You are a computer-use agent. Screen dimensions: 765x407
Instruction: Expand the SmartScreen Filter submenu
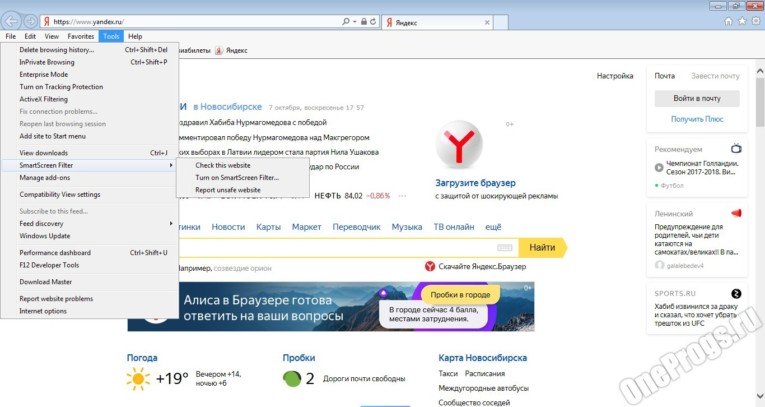(90, 165)
